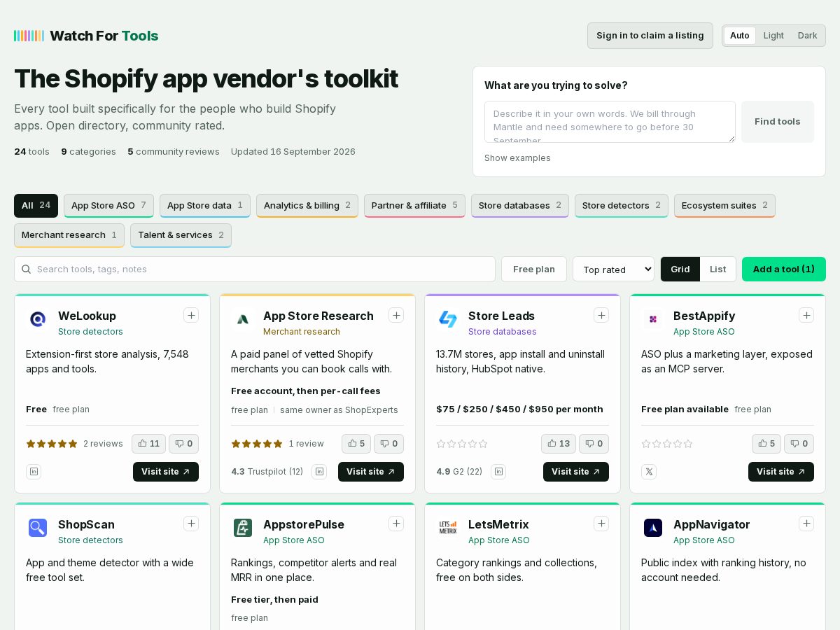Add WeLookup with its plus icon
Viewport: 840px width, 630px height.
[191, 315]
